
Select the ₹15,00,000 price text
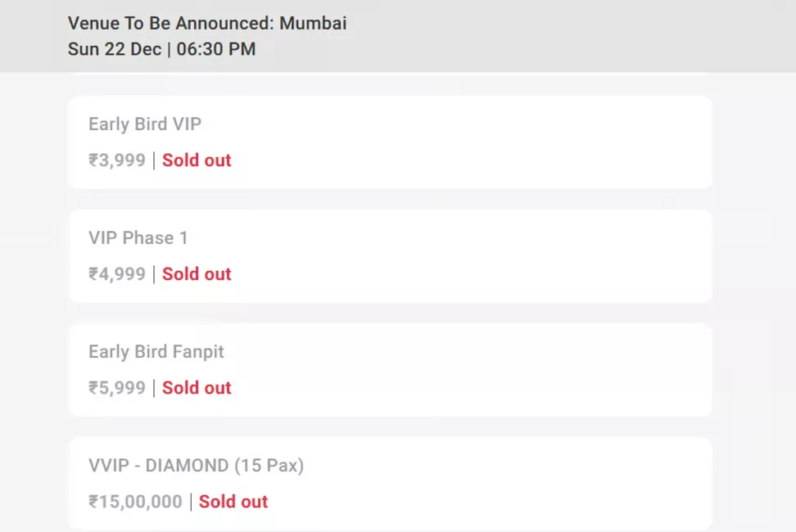pos(135,502)
